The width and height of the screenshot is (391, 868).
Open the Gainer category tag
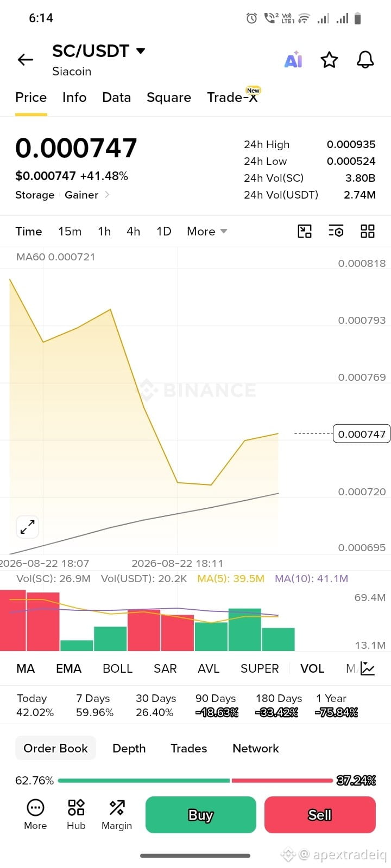click(x=81, y=195)
